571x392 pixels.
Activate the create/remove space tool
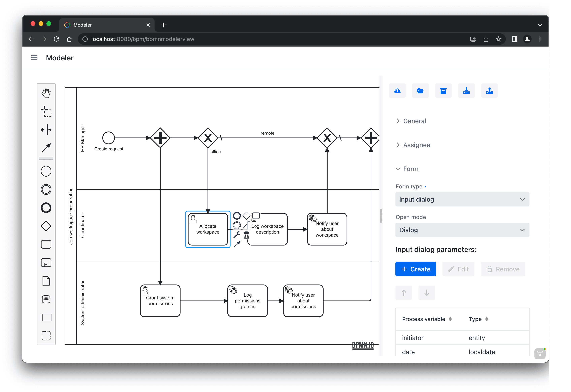click(46, 130)
